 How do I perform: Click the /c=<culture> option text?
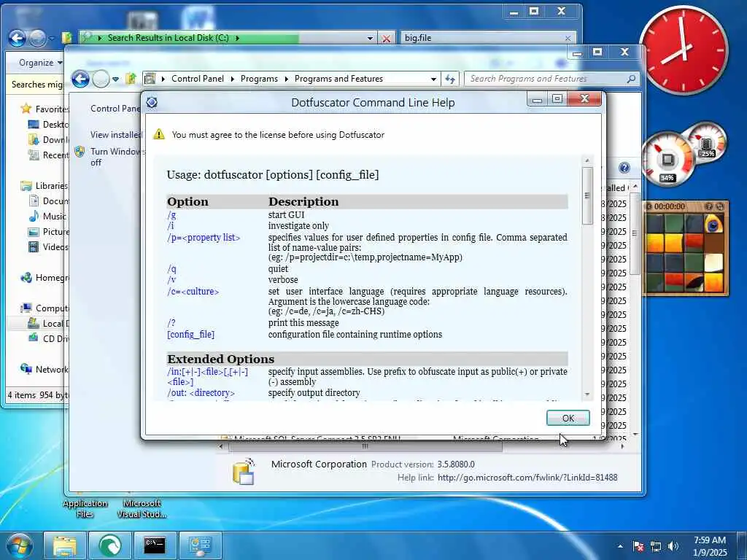(x=193, y=291)
